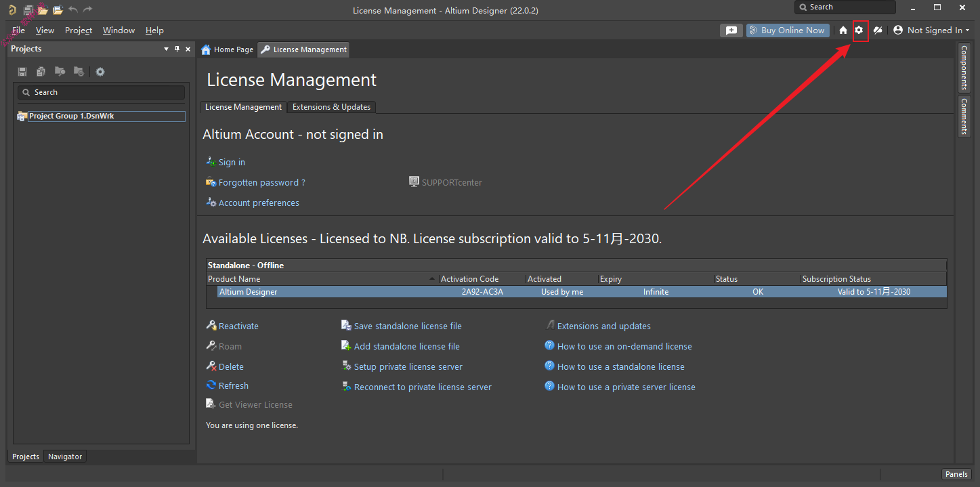
Task: Click the Activation Code column header
Action: coord(482,279)
